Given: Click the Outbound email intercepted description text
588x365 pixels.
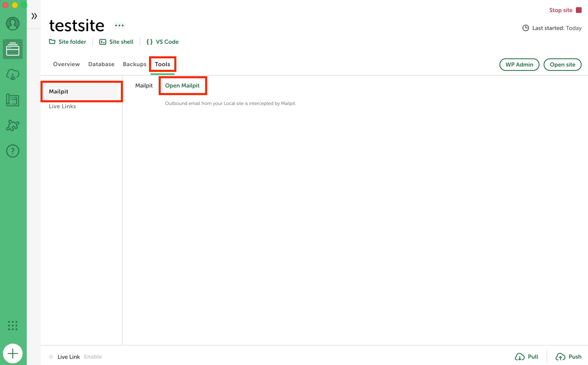Looking at the screenshot, I should (x=230, y=103).
